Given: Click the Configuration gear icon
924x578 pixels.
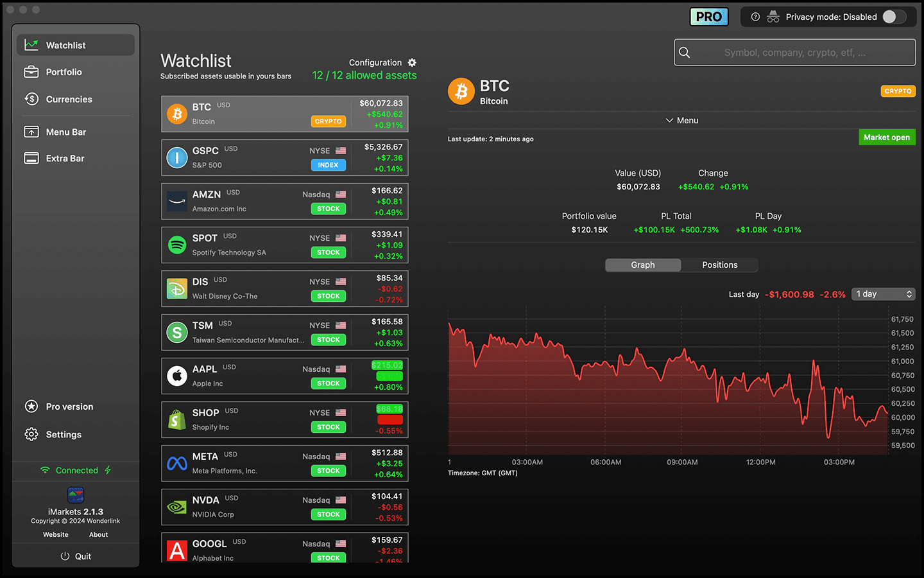Looking at the screenshot, I should click(412, 62).
